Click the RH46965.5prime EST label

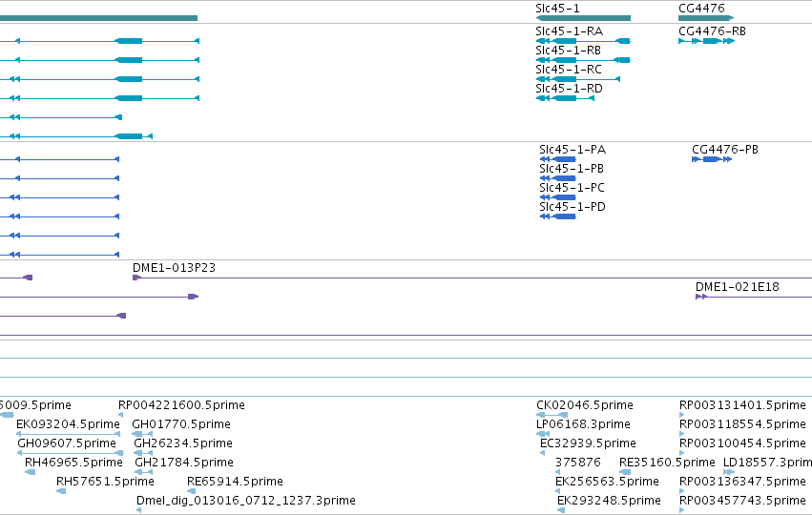point(73,463)
